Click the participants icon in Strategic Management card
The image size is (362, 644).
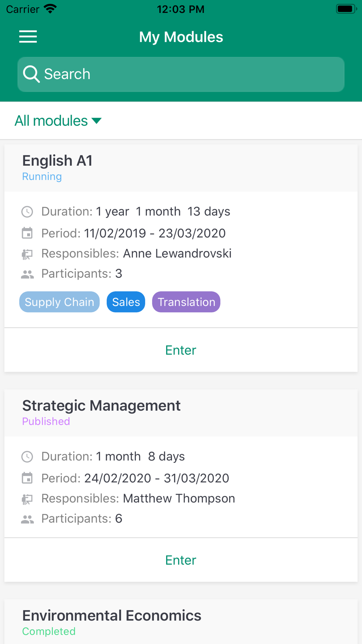click(x=27, y=519)
